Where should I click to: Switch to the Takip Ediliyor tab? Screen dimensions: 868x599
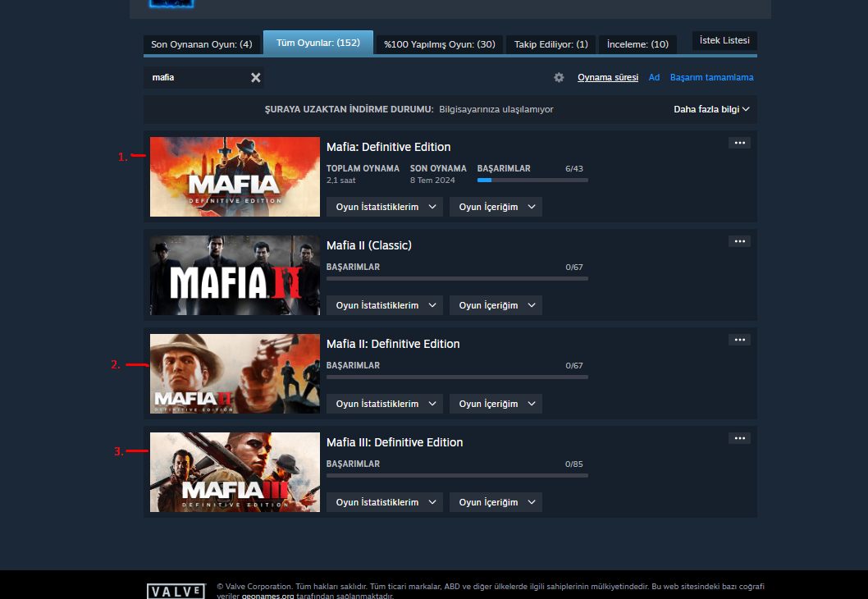tap(550, 44)
